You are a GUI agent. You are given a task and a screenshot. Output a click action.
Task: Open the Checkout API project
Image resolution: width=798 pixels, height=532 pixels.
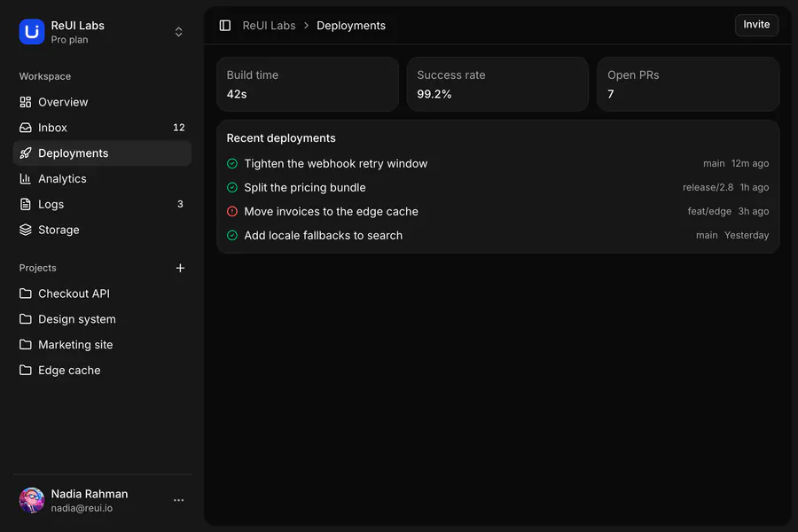(x=102, y=293)
